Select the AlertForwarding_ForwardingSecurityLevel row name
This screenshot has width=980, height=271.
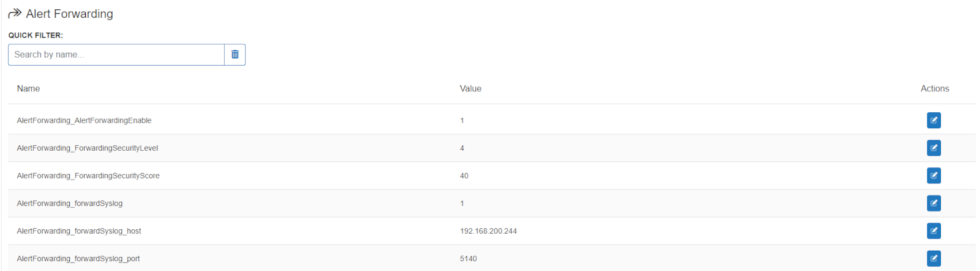point(88,148)
